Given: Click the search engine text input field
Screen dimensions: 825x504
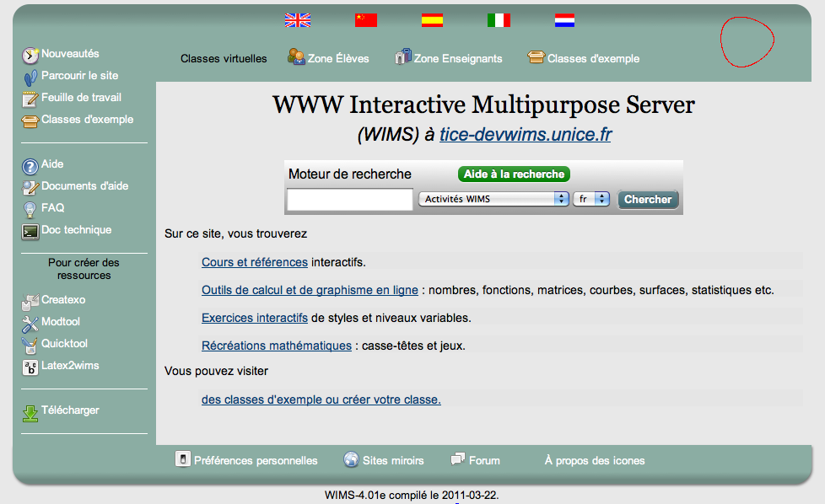Looking at the screenshot, I should [x=349, y=200].
